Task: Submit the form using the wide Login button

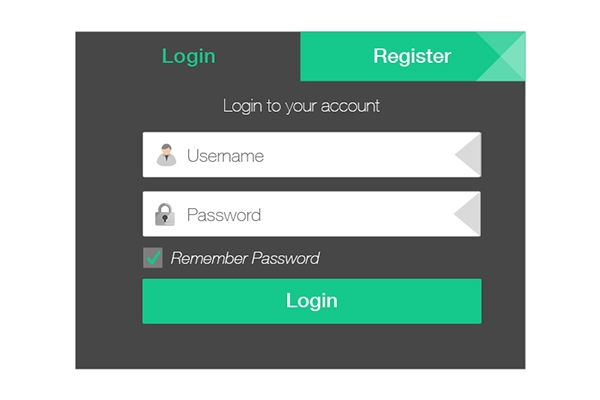Action: [312, 301]
